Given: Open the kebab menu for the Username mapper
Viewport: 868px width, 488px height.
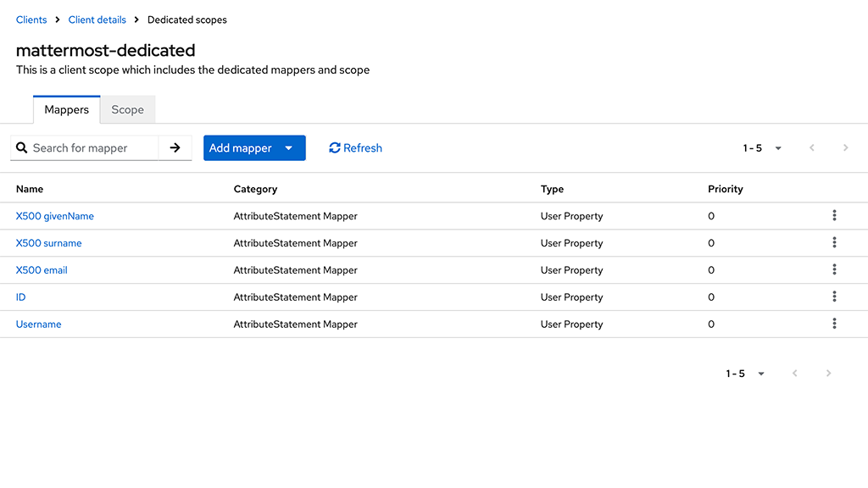Looking at the screenshot, I should tap(834, 324).
